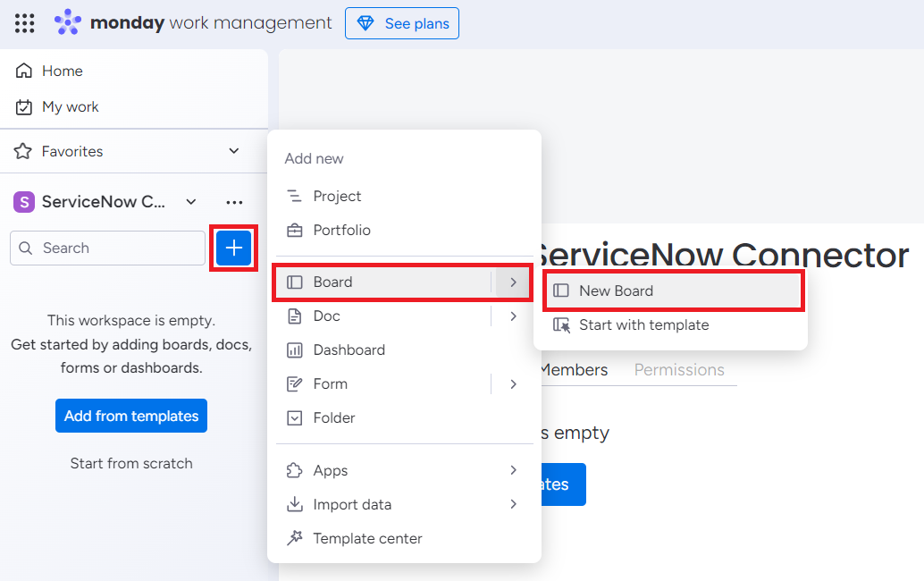Screen dimensions: 924x581
Task: Click the Portfolio briefcase icon
Action: (294, 231)
